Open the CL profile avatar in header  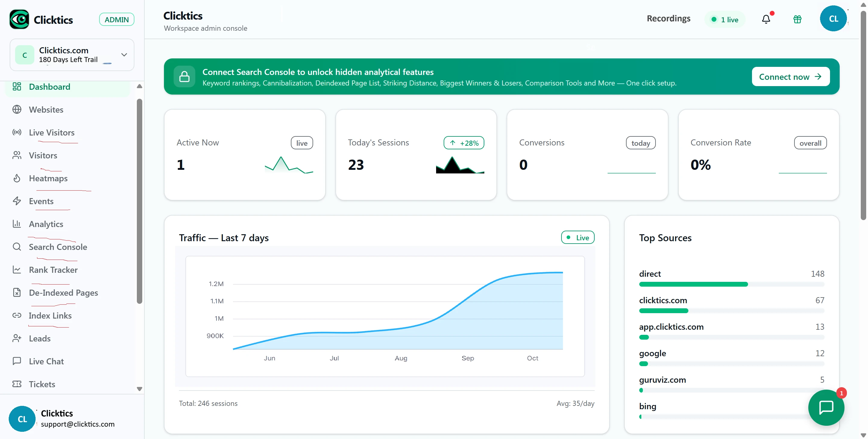[833, 18]
